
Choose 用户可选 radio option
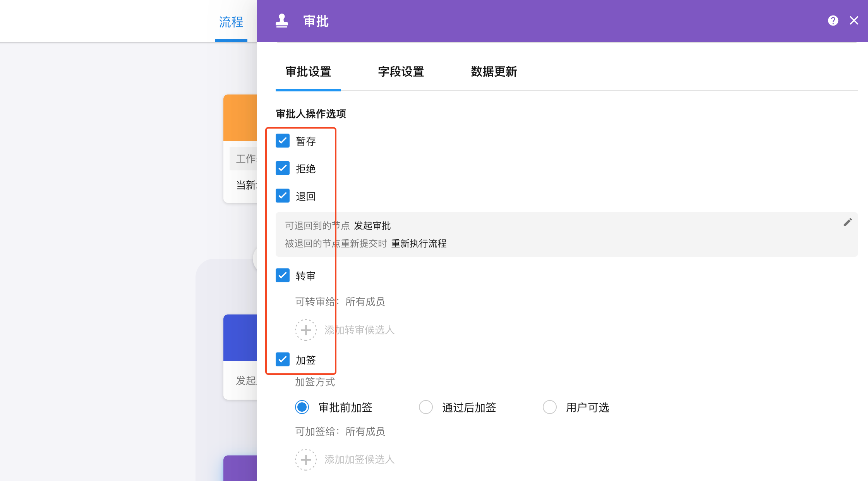pos(550,407)
